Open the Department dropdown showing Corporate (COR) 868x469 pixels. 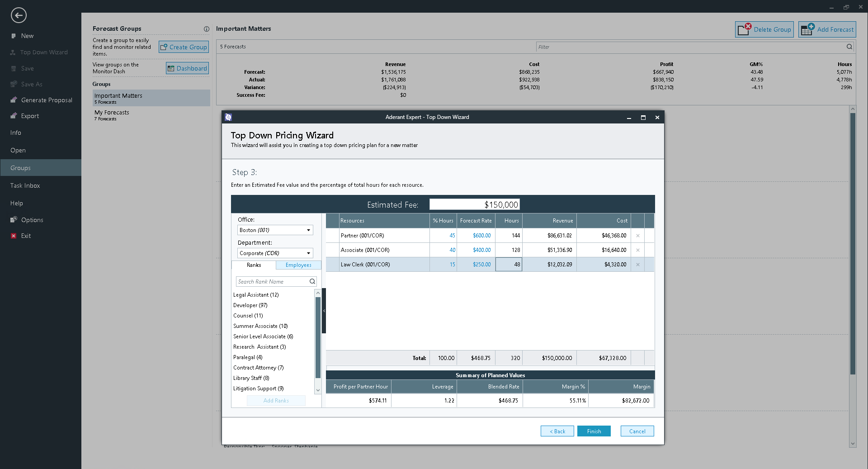[x=308, y=253]
